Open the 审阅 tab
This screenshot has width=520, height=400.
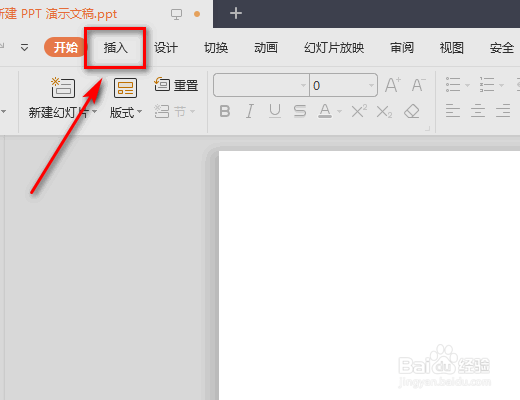(402, 48)
